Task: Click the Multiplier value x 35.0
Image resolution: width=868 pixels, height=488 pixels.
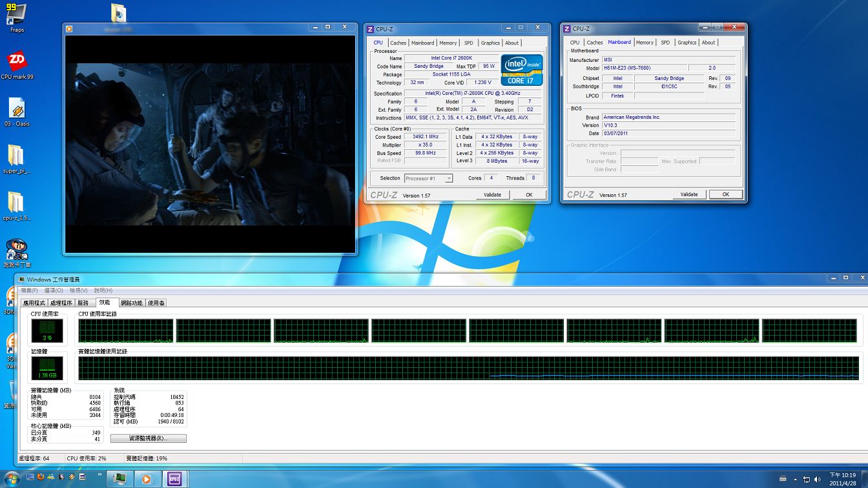Action: [x=426, y=145]
